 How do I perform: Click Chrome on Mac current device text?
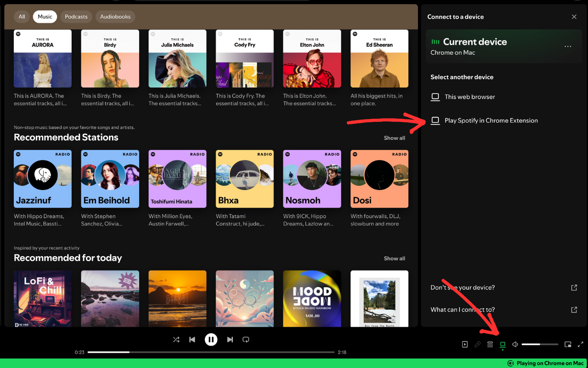[x=453, y=52]
